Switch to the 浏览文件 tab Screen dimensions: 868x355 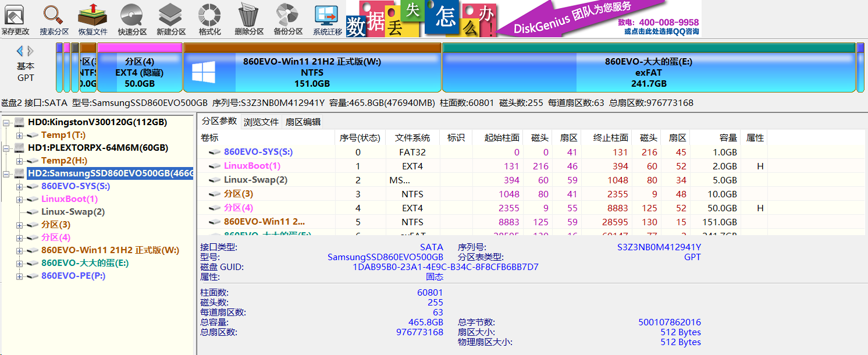tap(261, 122)
